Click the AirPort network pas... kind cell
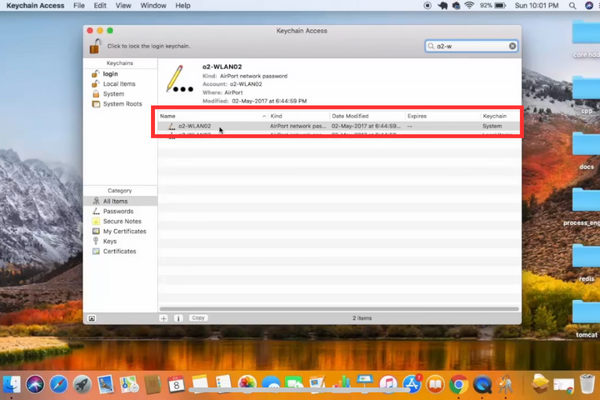Image resolution: width=600 pixels, height=400 pixels. click(x=298, y=126)
